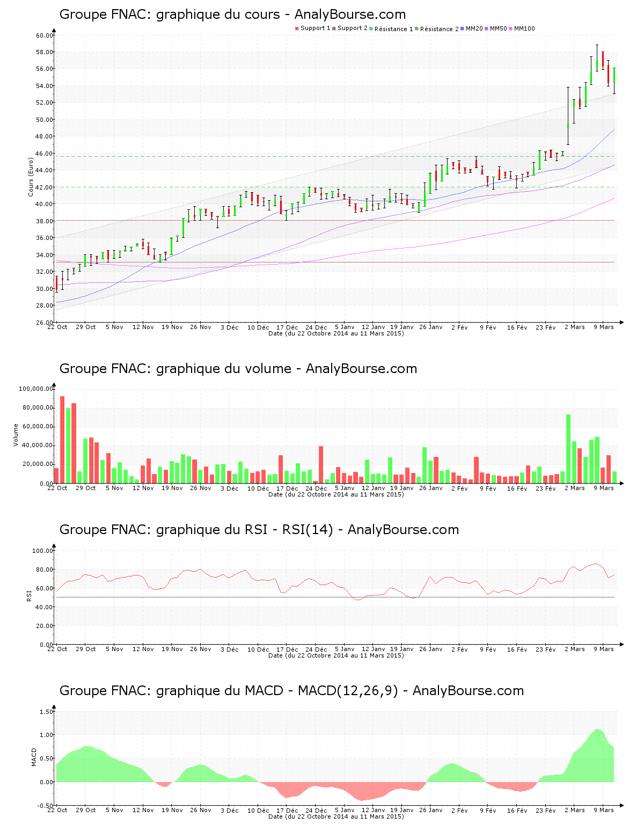Click the '60.00' value on price axis
Screen dimensions: 644x832
[x=45, y=35]
